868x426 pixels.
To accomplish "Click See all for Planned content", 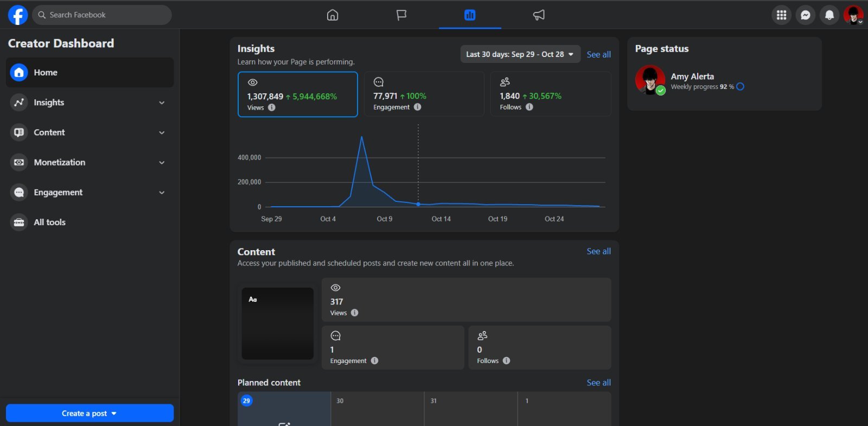I will pyautogui.click(x=599, y=383).
